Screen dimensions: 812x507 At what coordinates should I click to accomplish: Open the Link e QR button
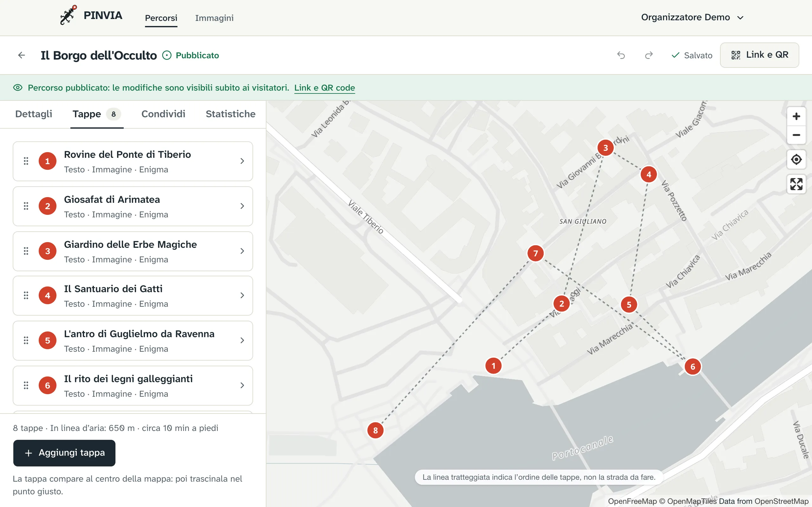759,55
